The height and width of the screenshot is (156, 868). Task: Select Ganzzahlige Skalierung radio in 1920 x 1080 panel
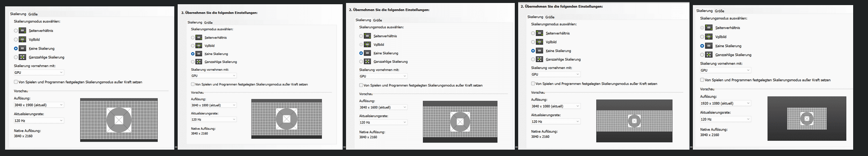pos(703,55)
